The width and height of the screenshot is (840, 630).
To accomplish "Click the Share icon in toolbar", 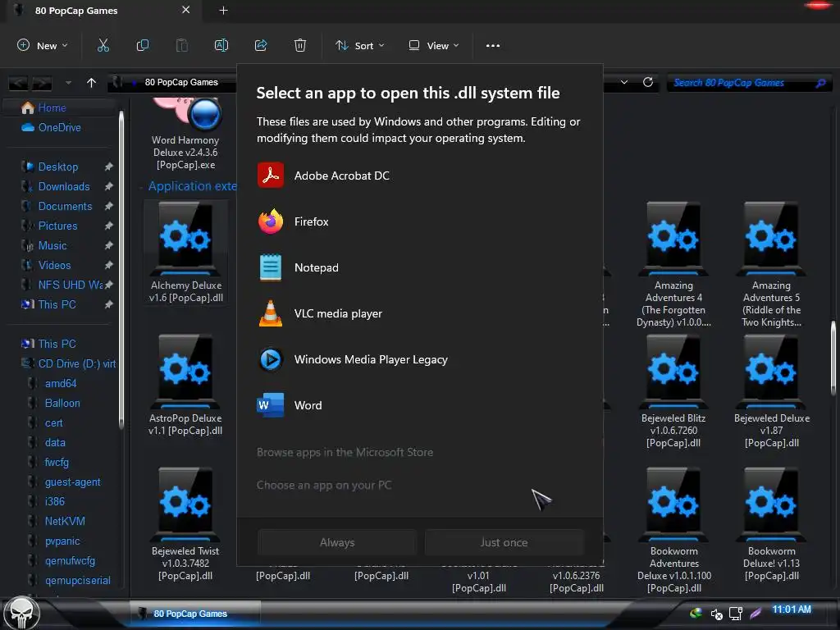I will click(x=261, y=46).
